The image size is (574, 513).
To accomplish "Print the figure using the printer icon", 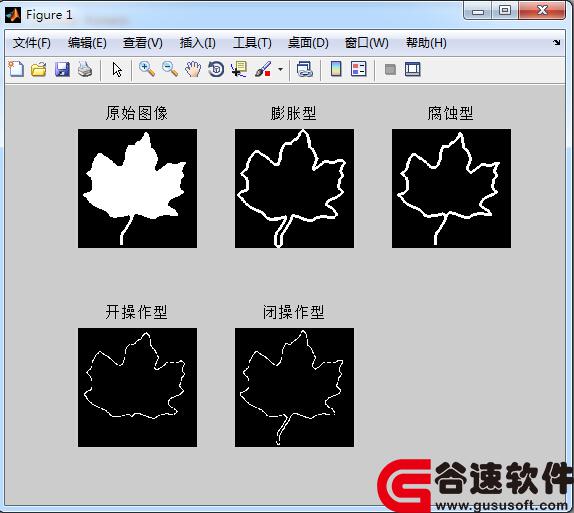I will pyautogui.click(x=85, y=69).
